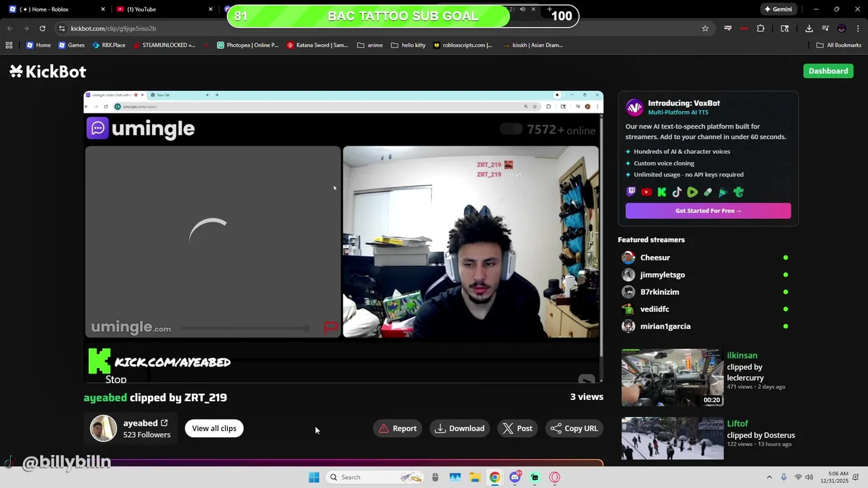Click ayeabed profile avatar
Viewport: 868px width, 488px height.
pyautogui.click(x=104, y=428)
